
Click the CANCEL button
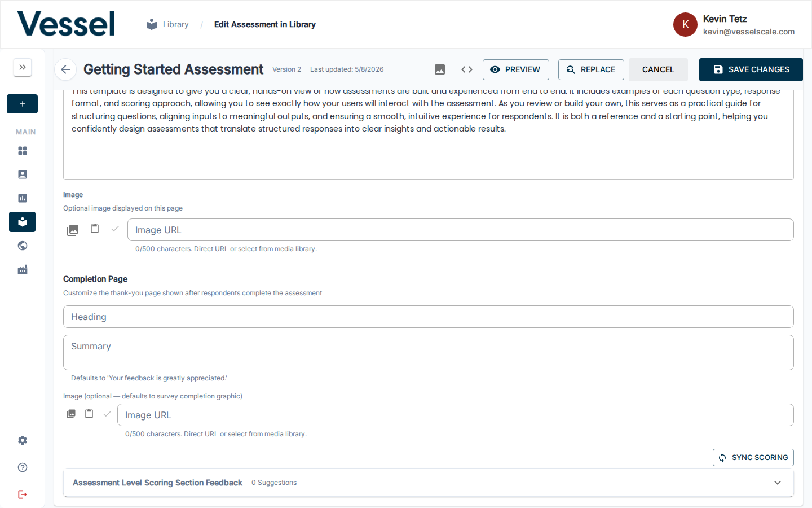pos(658,69)
